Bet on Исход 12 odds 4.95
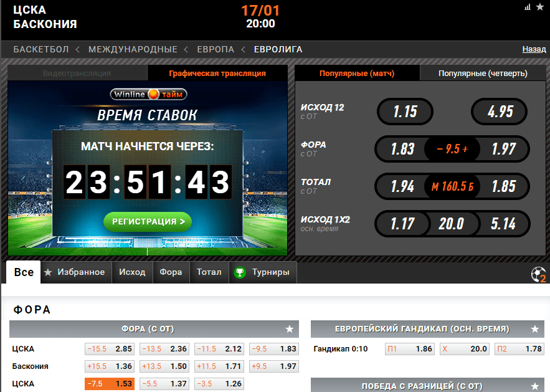 coord(500,112)
